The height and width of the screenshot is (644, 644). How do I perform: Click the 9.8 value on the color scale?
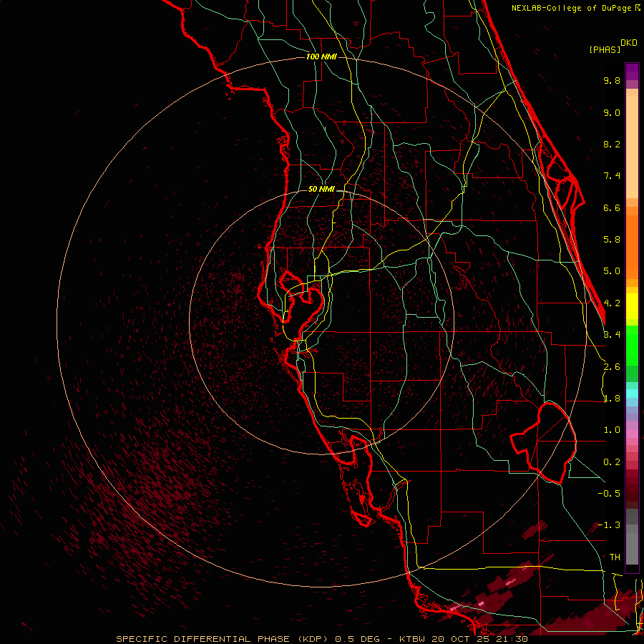(x=612, y=80)
